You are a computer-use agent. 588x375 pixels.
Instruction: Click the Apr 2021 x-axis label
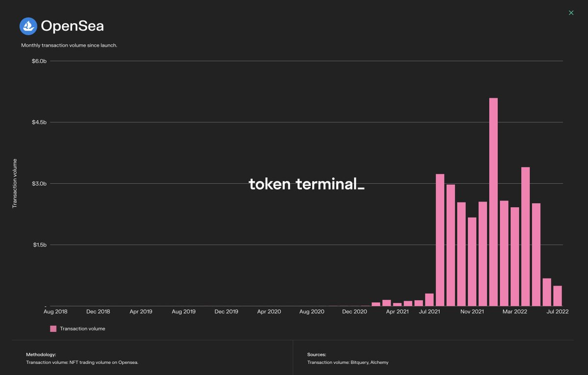click(x=397, y=311)
